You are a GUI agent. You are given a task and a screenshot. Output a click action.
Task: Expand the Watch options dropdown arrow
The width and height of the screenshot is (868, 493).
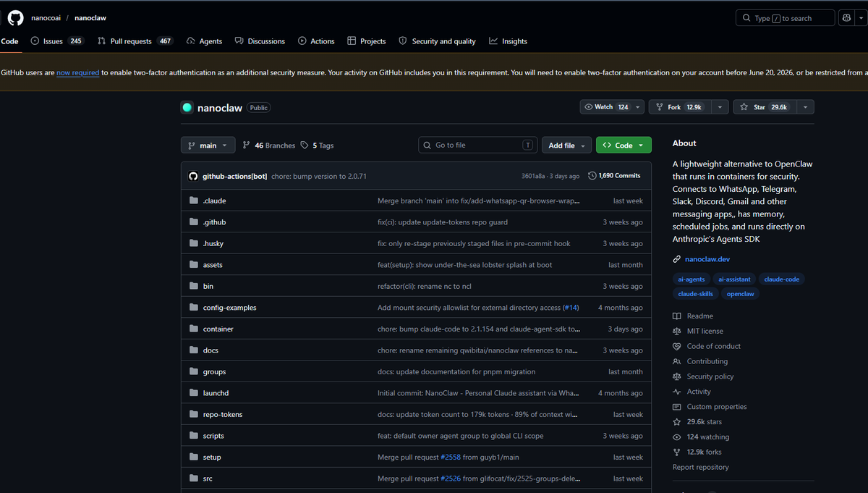point(638,107)
